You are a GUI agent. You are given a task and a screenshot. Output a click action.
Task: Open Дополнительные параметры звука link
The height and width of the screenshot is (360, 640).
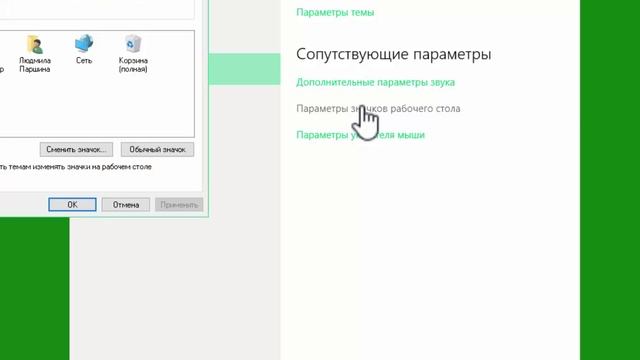point(376,82)
